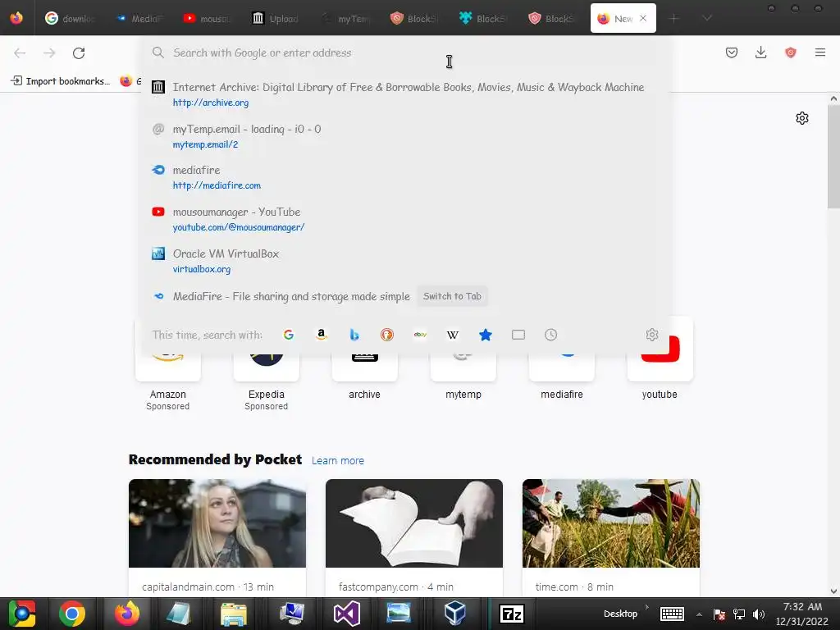
Task: Open the file explorer folder taskbar icon
Action: pos(234,614)
